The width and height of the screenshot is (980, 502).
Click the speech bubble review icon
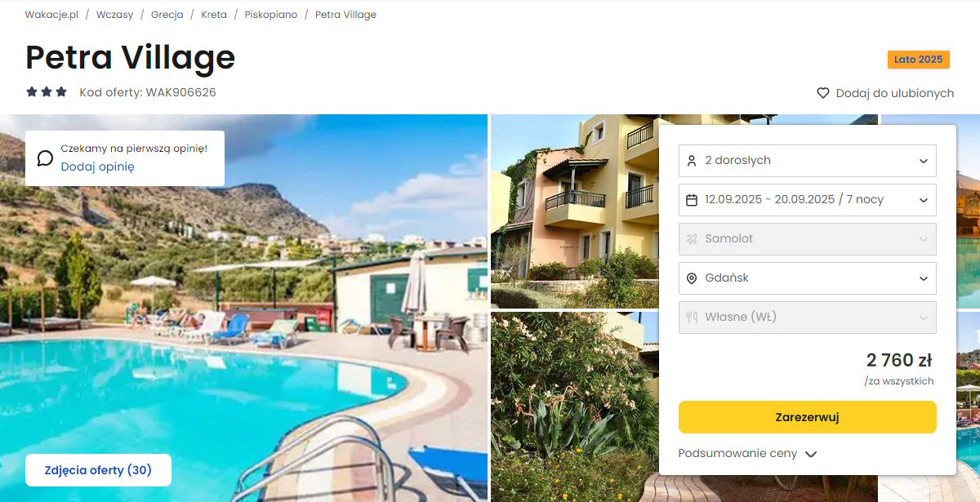pyautogui.click(x=46, y=158)
